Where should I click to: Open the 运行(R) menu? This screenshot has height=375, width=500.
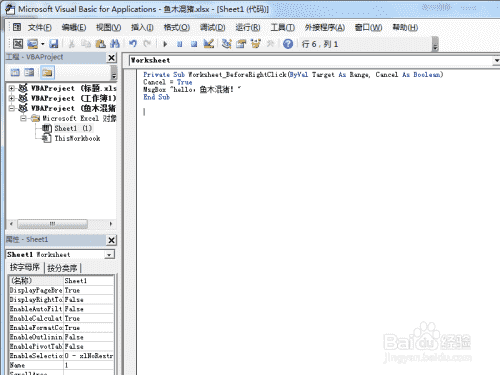coord(248,27)
